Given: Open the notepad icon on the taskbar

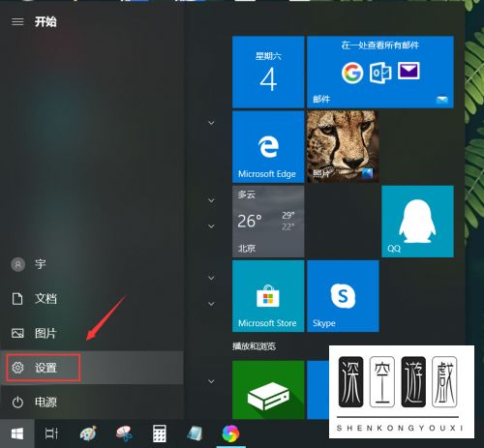Looking at the screenshot, I should [x=196, y=433].
